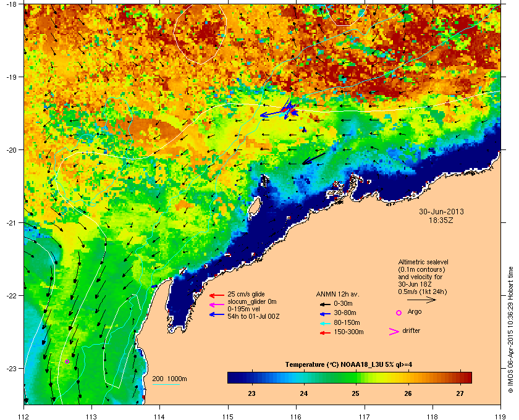Click the magenta Argo float marker near 23°S
The width and height of the screenshot is (519, 420).
(67, 362)
